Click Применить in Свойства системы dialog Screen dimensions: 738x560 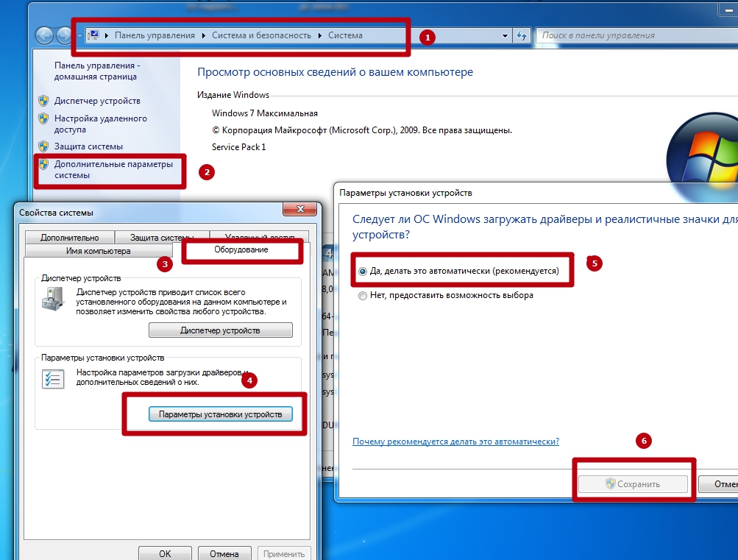[x=284, y=553]
